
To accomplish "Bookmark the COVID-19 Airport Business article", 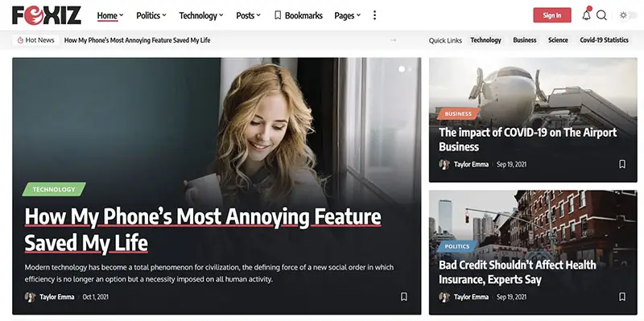I will pyautogui.click(x=621, y=164).
